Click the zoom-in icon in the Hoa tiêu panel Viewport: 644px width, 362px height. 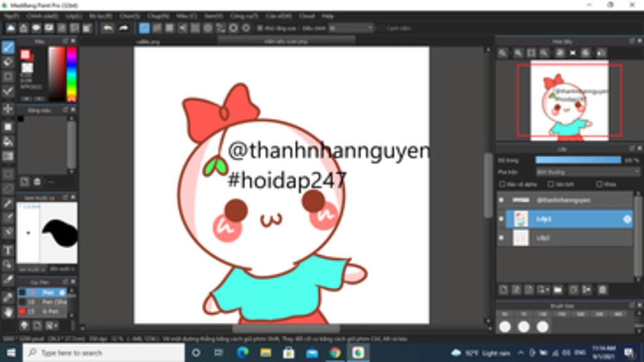tap(502, 53)
